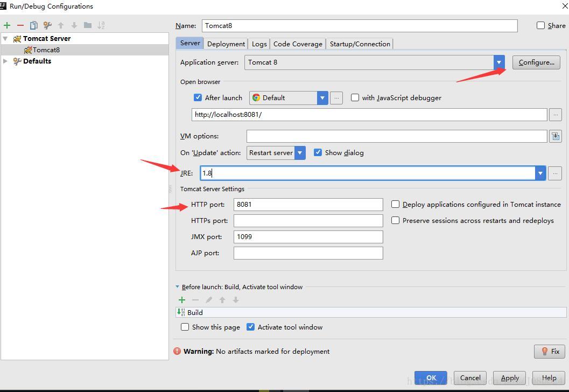Screen dimensions: 569x392
Task: Confirm with OK button
Action: (x=431, y=378)
